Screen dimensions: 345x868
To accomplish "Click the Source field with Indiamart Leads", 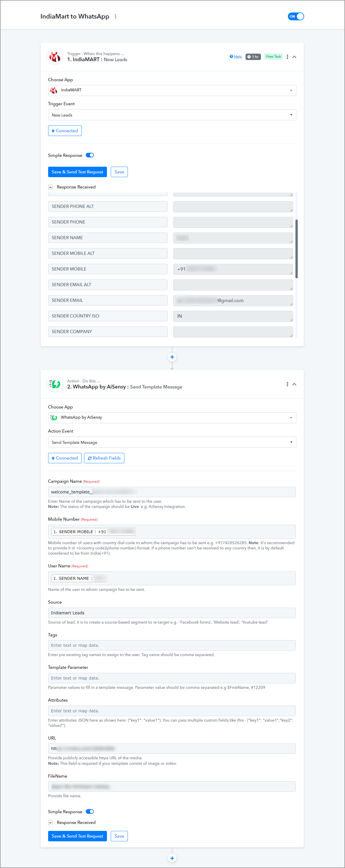I will 172,613.
